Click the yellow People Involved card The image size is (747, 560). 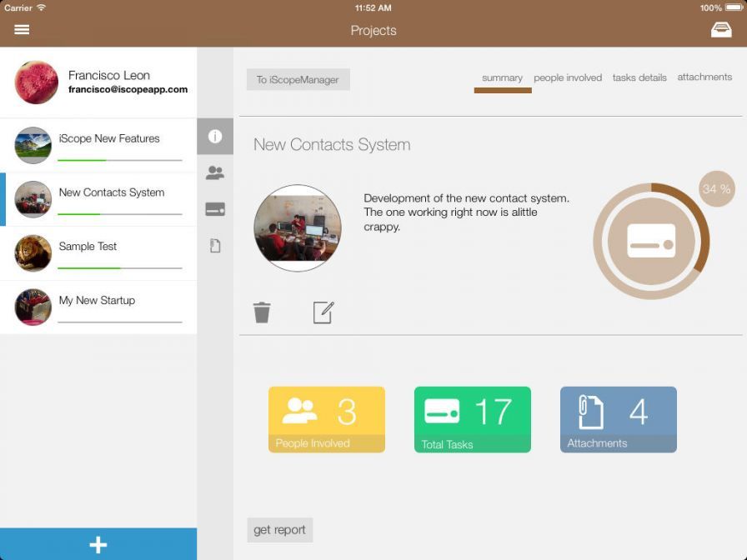coord(326,419)
